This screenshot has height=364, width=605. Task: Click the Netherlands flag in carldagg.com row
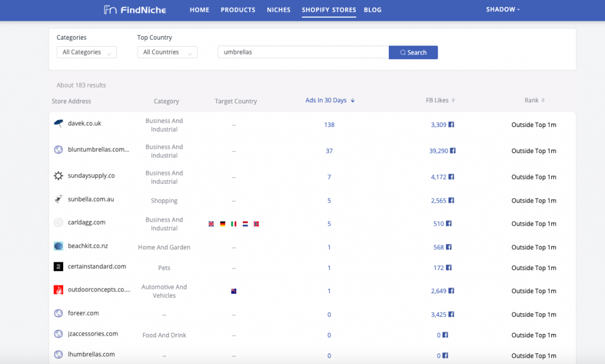245,224
